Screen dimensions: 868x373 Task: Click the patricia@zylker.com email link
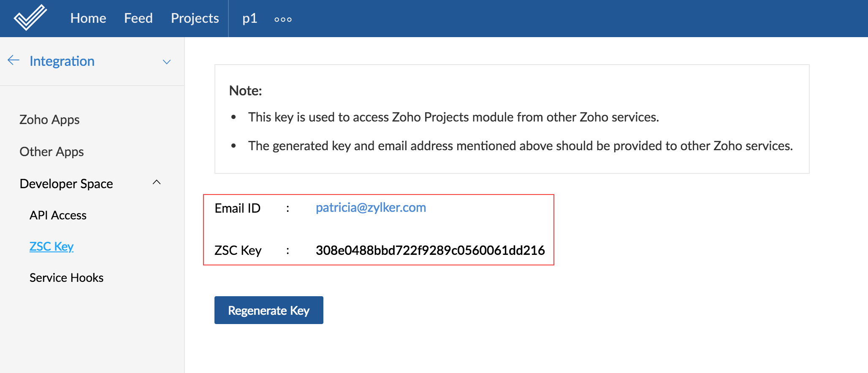click(x=371, y=208)
